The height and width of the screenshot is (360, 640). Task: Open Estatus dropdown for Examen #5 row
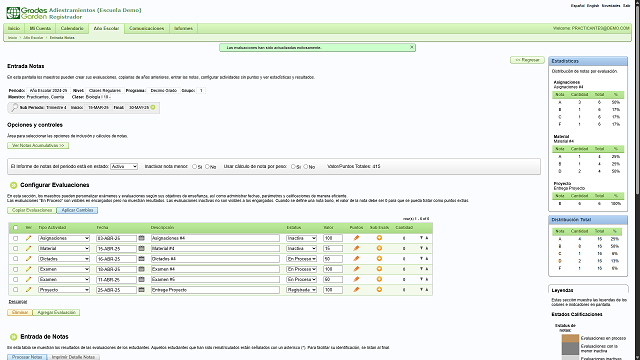point(301,279)
